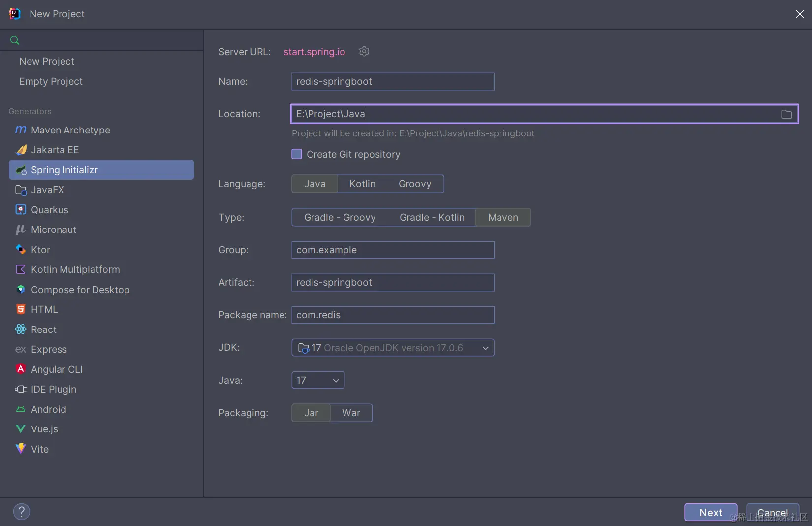Click the generator search field
812x526 pixels.
tap(101, 40)
